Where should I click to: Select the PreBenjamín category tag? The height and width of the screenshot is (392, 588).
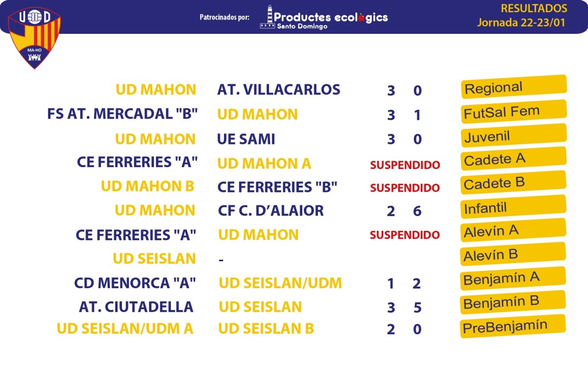point(514,326)
